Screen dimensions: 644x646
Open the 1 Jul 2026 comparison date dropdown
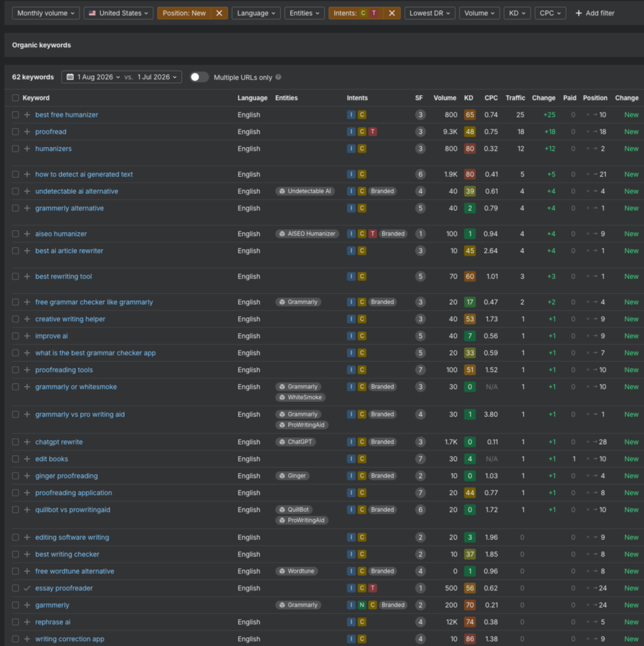coord(157,77)
